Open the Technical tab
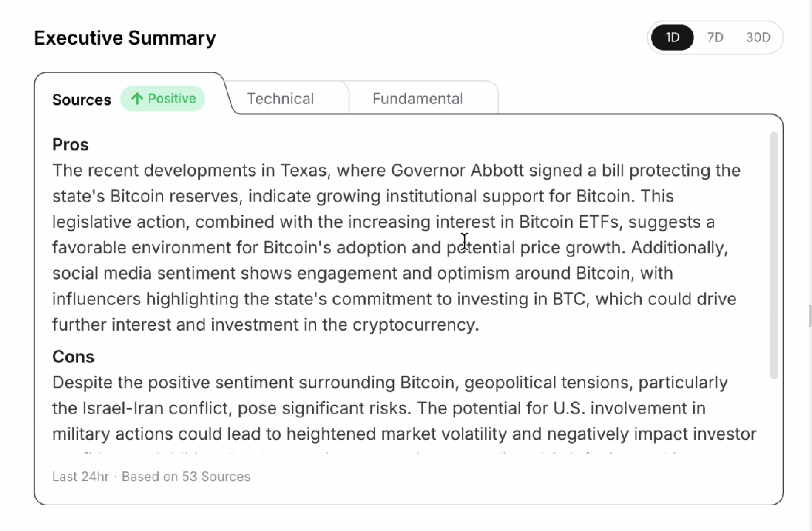 pos(280,99)
